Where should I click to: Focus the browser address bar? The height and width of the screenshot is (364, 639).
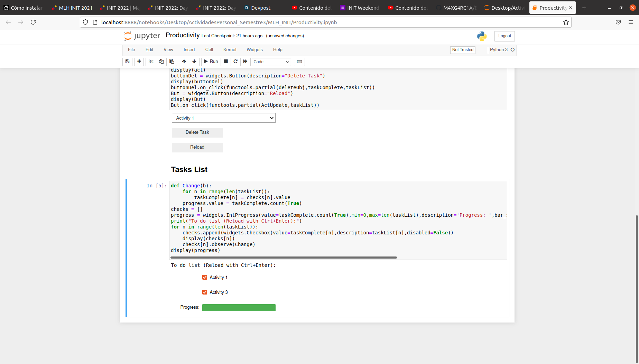325,22
